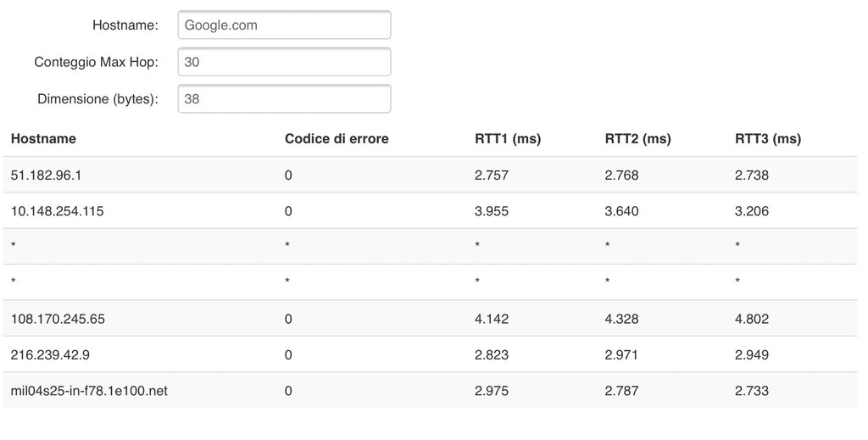Click the RTT1 (ms) column header
868x440 pixels.
508,139
